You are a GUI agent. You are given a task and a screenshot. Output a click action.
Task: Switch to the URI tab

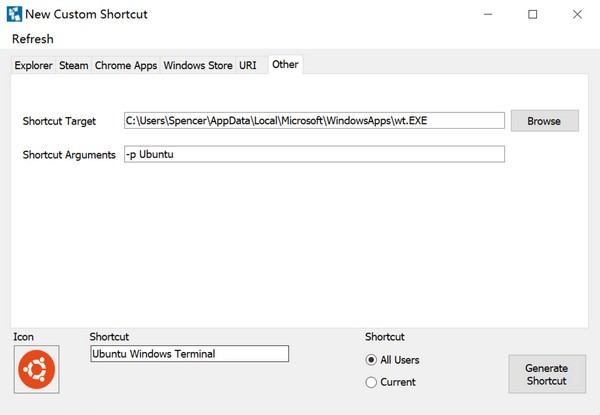(x=248, y=66)
